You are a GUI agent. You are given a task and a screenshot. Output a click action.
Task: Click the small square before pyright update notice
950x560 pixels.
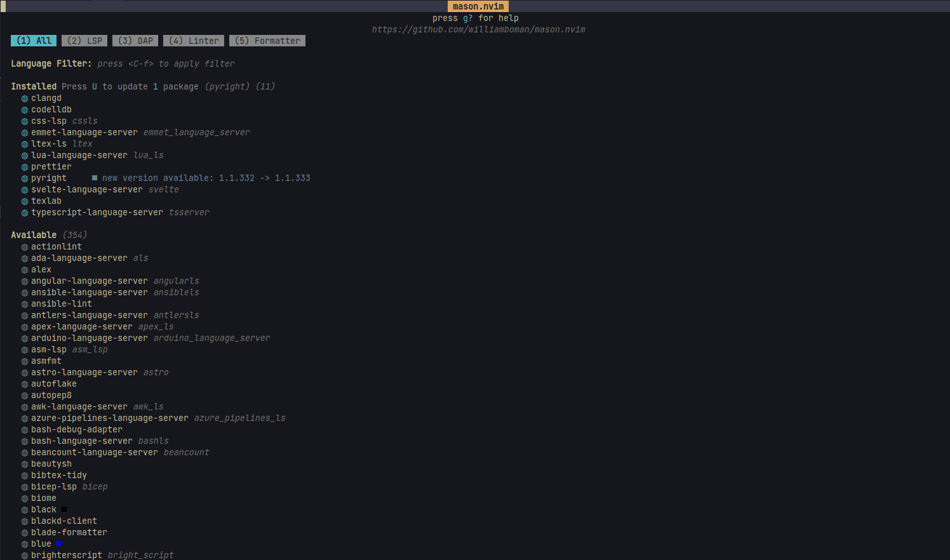[x=95, y=178]
